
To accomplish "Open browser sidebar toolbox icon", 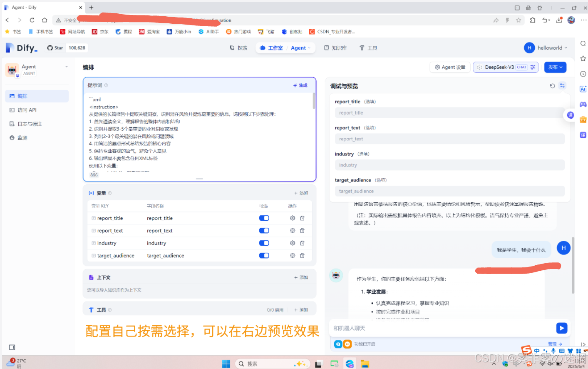I will 583,120.
